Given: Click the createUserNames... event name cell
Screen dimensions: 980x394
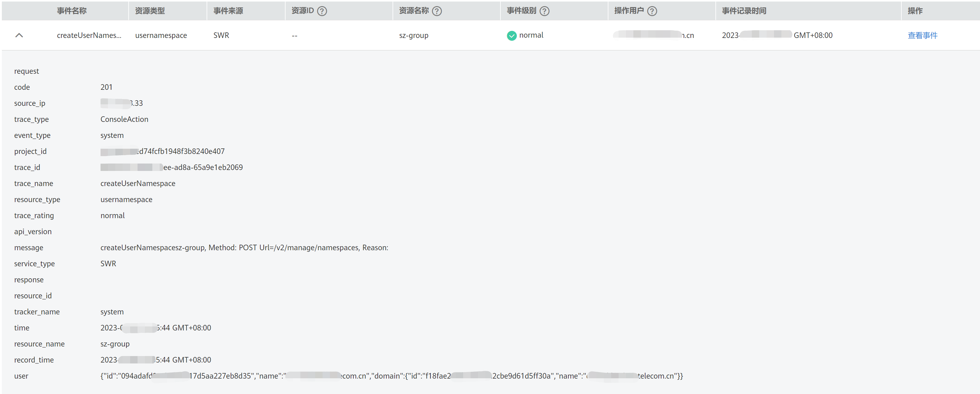Looking at the screenshot, I should (x=89, y=35).
